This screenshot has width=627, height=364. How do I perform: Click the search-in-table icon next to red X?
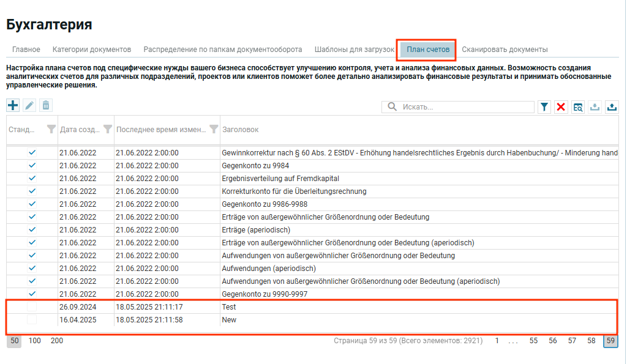pyautogui.click(x=577, y=107)
